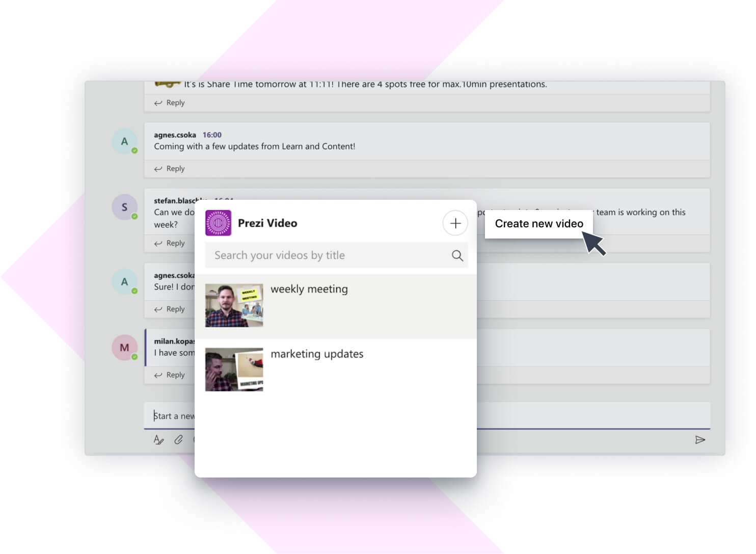Screen dimensions: 756x554
Task: Click the send message arrow icon
Action: (700, 440)
